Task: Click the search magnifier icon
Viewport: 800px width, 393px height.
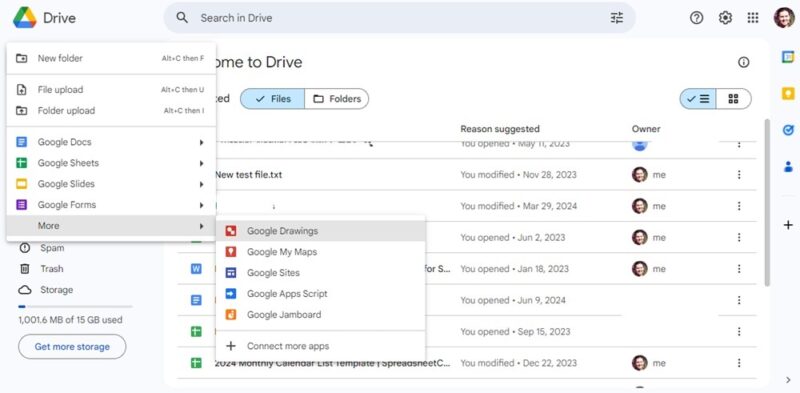Action: coord(182,18)
